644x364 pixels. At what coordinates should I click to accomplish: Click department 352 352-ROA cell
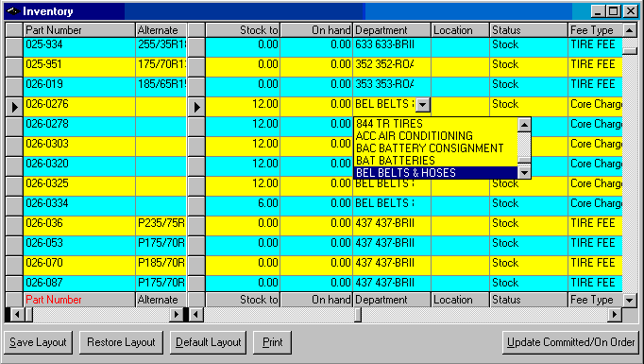pyautogui.click(x=392, y=66)
